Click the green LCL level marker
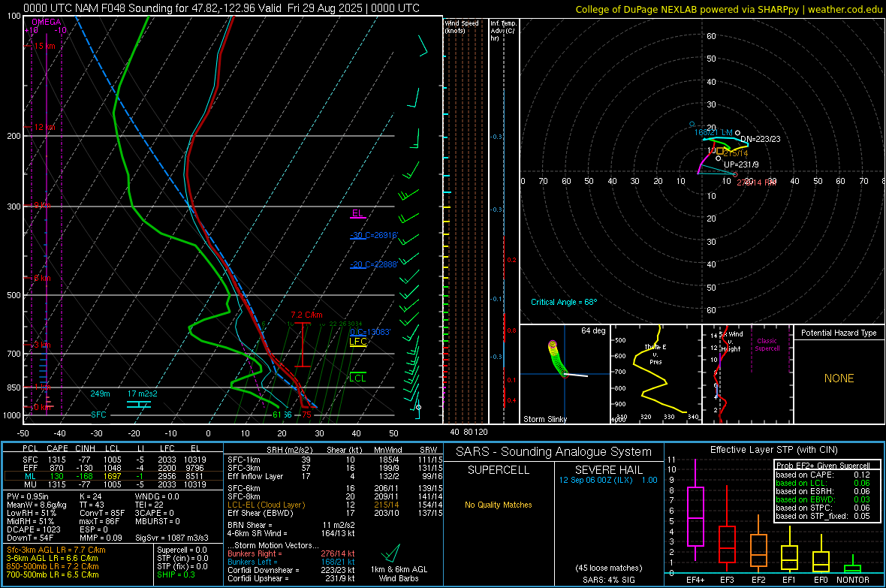The height and width of the screenshot is (588, 886). (x=357, y=378)
